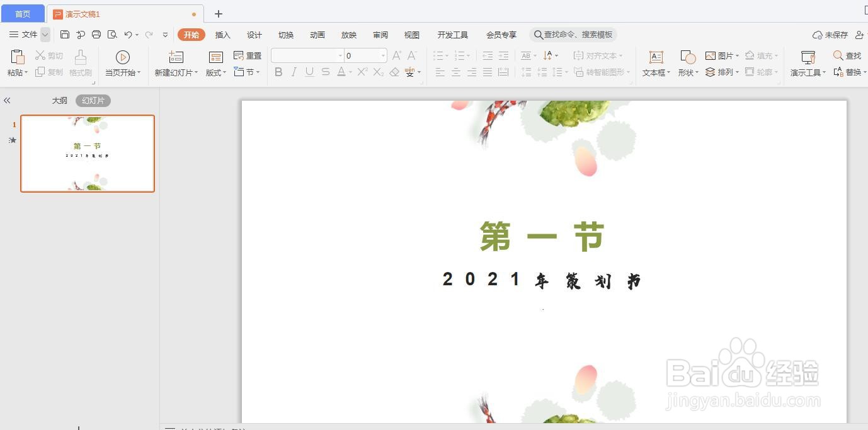Click the Redo arrow icon

[x=149, y=35]
